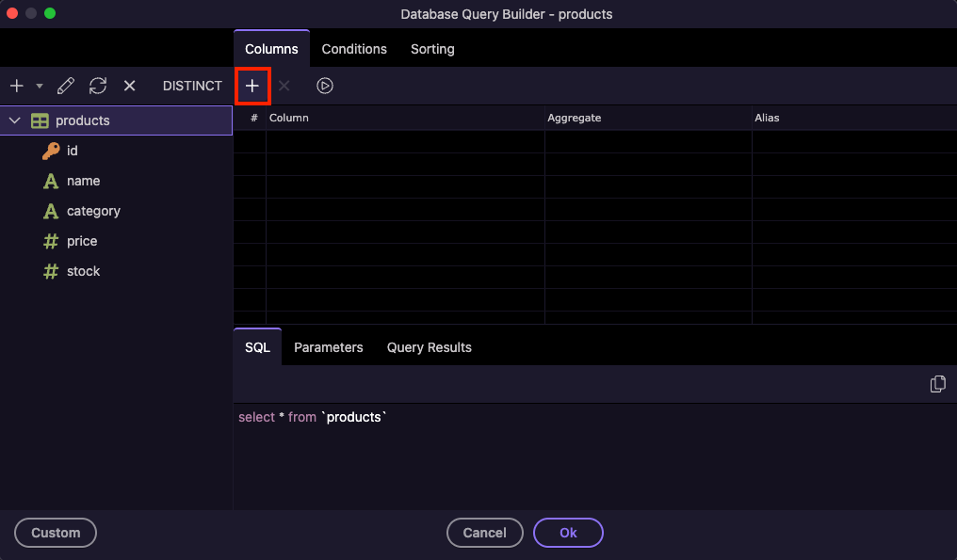Click the Cancel button
This screenshot has width=957, height=560.
tap(484, 533)
